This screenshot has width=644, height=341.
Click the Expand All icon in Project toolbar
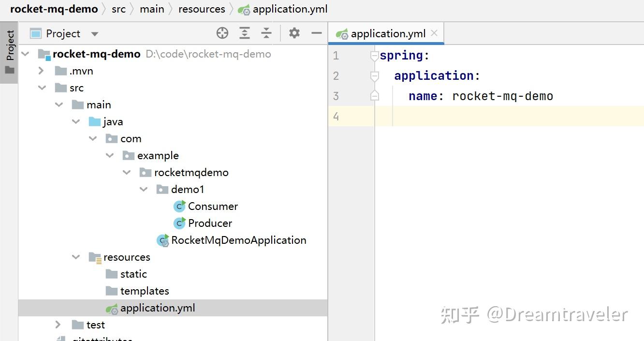(245, 33)
